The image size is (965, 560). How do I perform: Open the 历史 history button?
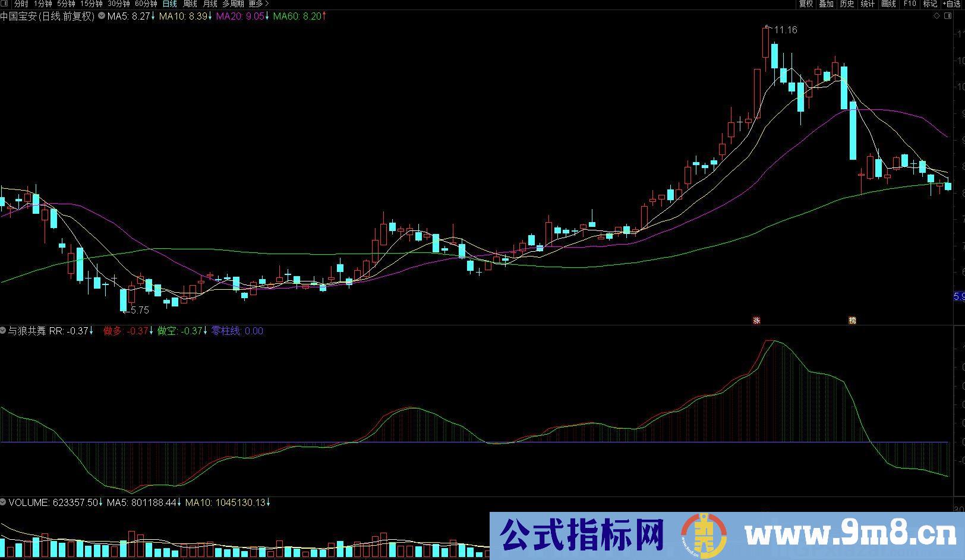point(847,4)
